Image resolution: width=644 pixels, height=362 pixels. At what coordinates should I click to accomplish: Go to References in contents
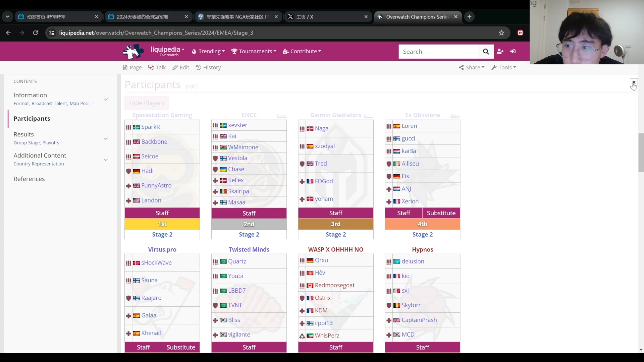[29, 179]
